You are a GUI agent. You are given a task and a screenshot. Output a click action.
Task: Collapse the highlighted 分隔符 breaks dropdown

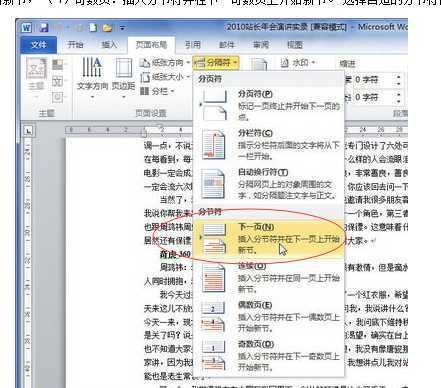click(x=216, y=63)
